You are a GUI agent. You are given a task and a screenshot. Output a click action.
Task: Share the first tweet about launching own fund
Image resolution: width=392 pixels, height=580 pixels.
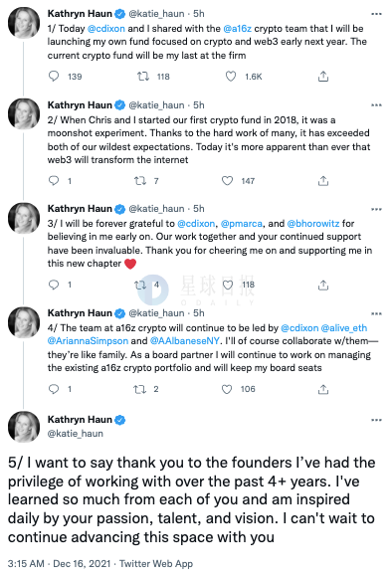pos(323,77)
